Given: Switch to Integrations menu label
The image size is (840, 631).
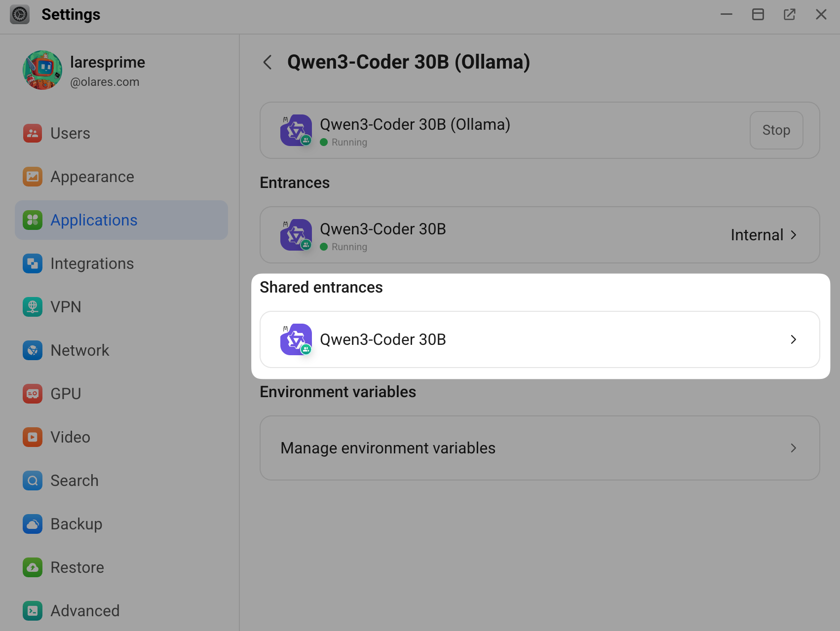Looking at the screenshot, I should click(x=92, y=263).
